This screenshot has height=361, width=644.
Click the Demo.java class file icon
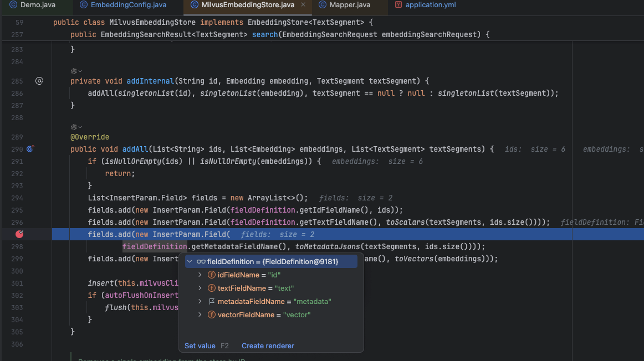13,5
